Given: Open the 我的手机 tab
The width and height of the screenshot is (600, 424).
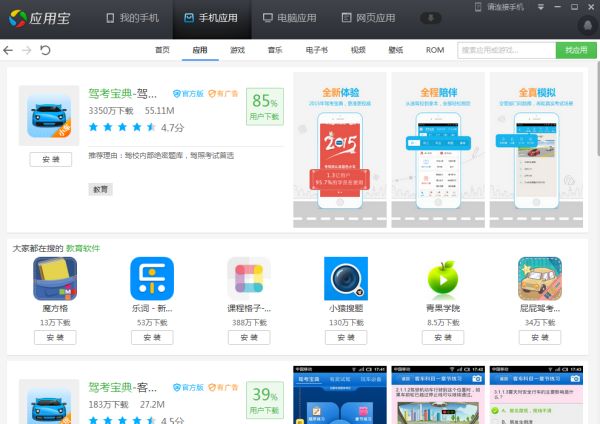Looking at the screenshot, I should 132,18.
